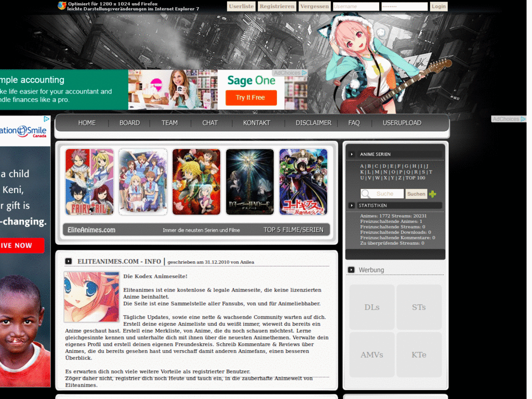The width and height of the screenshot is (532, 399).
Task: Click the Userliste button
Action: pyautogui.click(x=241, y=6)
